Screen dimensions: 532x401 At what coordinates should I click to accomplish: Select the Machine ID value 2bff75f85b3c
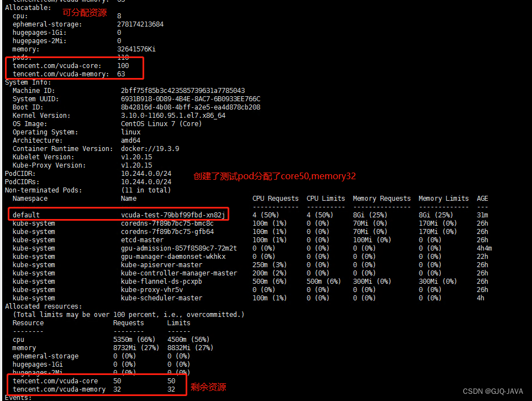pyautogui.click(x=183, y=90)
